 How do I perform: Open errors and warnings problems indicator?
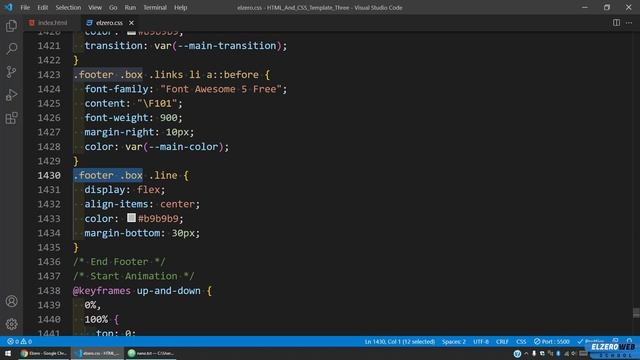19,341
